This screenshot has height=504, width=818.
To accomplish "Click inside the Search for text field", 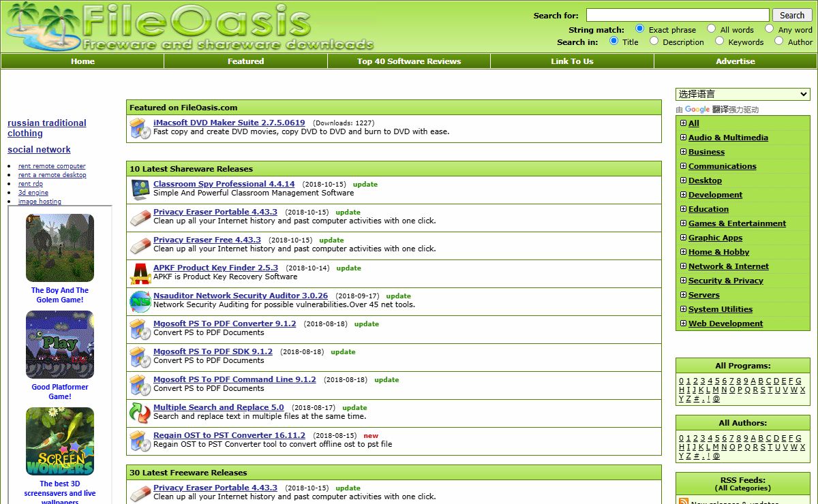I will click(x=678, y=15).
